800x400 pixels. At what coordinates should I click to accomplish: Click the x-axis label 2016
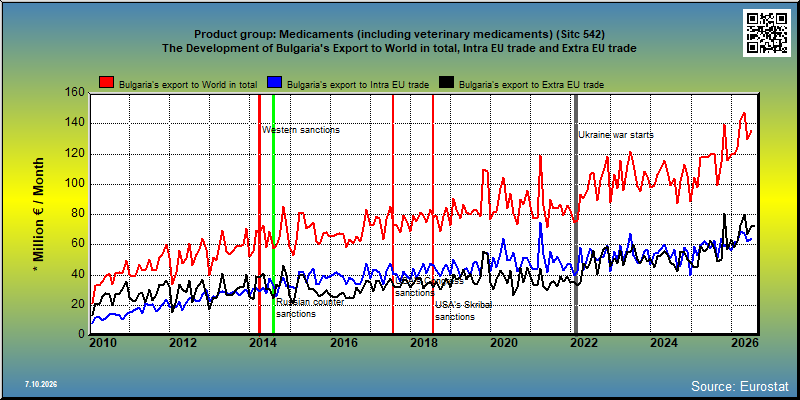click(x=343, y=342)
